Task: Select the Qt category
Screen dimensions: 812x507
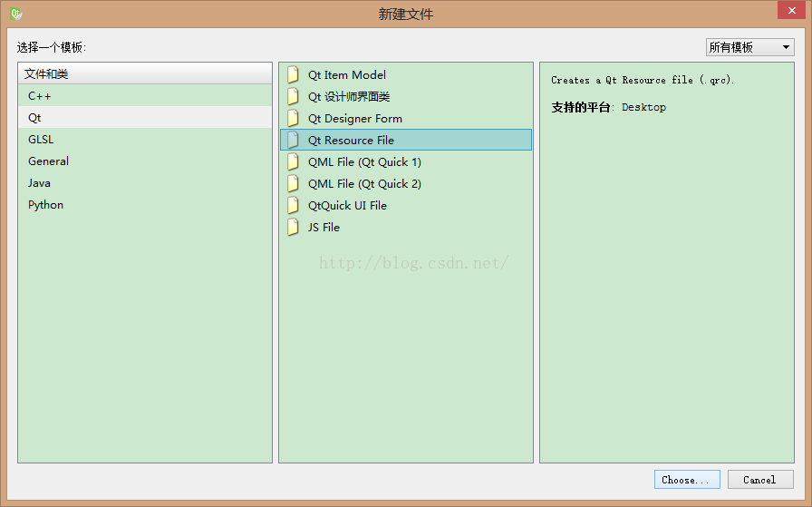Action: pyautogui.click(x=145, y=118)
